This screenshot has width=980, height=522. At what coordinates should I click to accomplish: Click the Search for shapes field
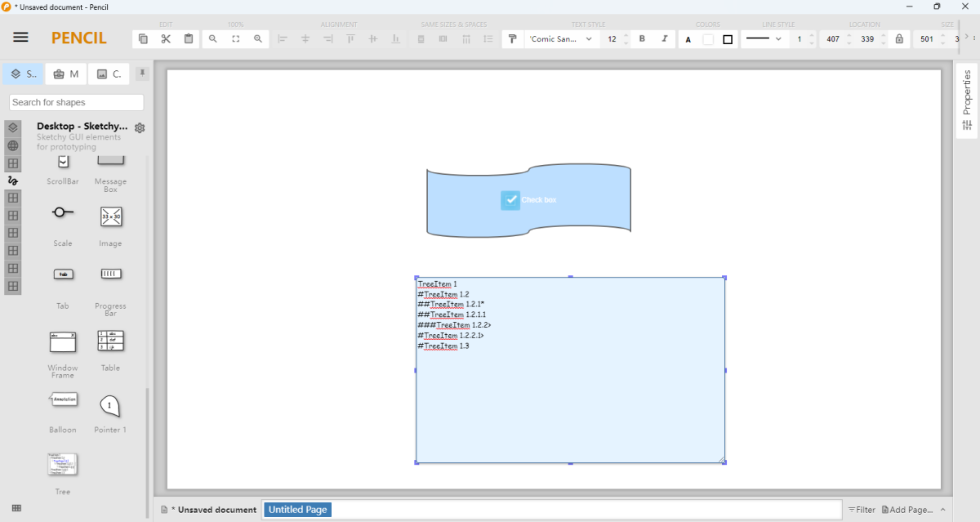point(77,102)
